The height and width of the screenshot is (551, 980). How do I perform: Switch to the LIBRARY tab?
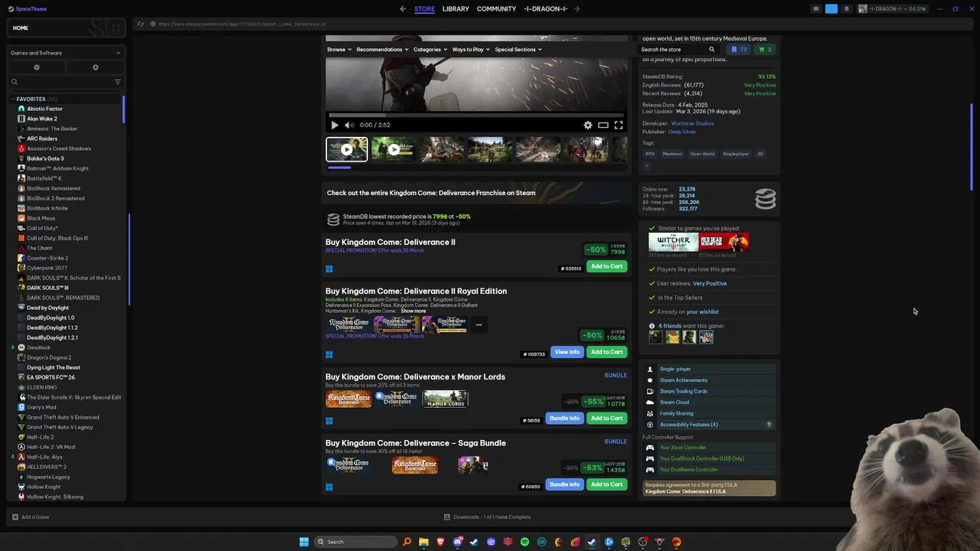[456, 9]
